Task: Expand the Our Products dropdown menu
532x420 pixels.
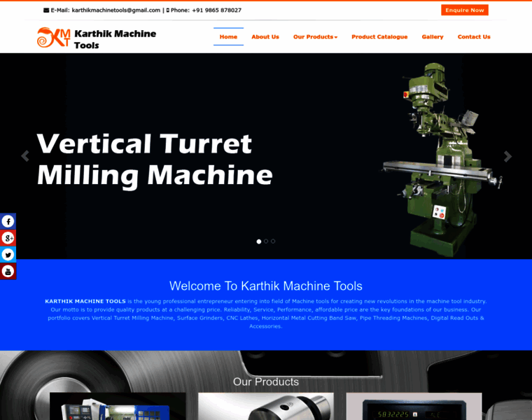Action: pos(315,36)
